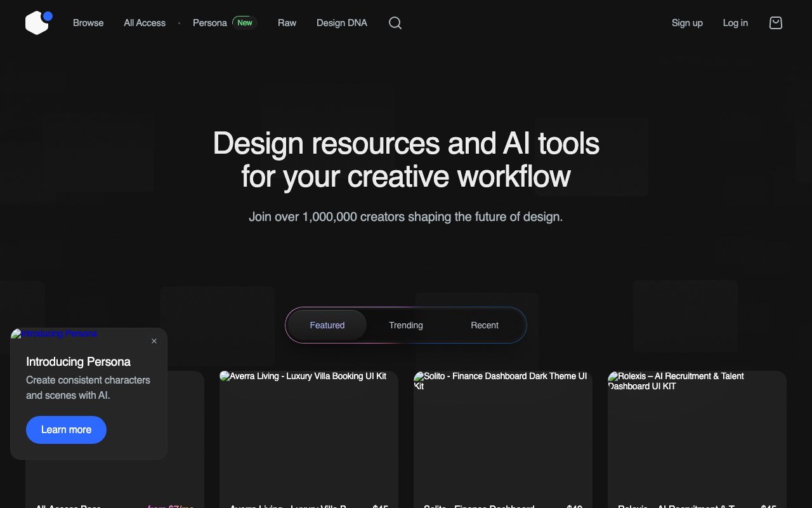Open Design DNA in the navigation
This screenshot has width=812, height=508.
tap(342, 23)
